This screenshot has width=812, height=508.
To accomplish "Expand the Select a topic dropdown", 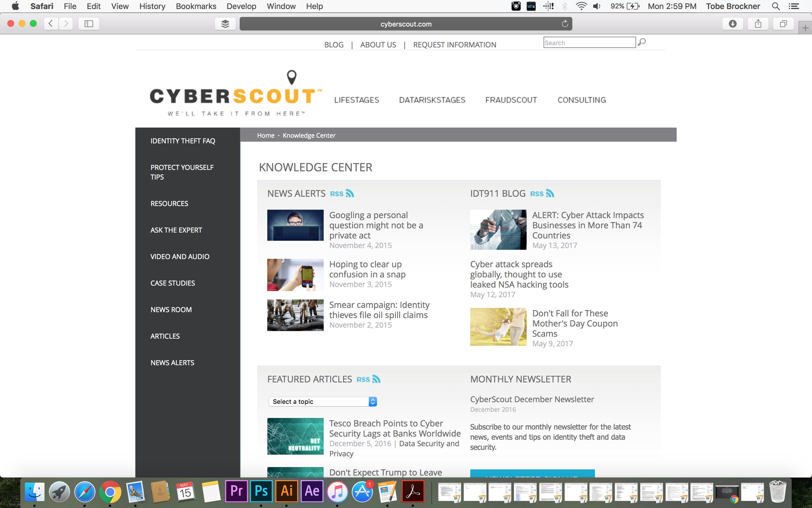I will pyautogui.click(x=323, y=402).
